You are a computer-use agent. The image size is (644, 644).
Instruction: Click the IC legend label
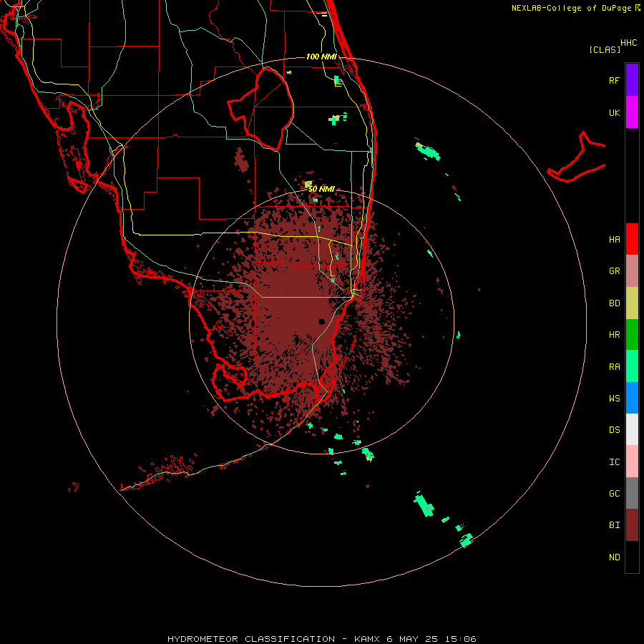tap(614, 462)
